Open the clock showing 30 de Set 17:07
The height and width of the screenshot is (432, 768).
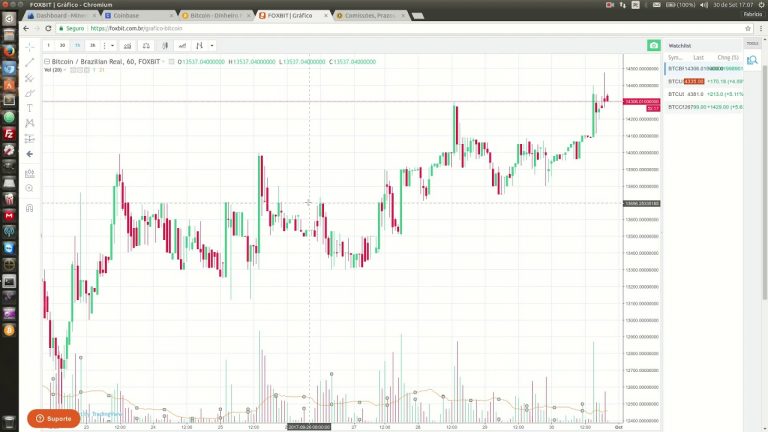tap(733, 4)
